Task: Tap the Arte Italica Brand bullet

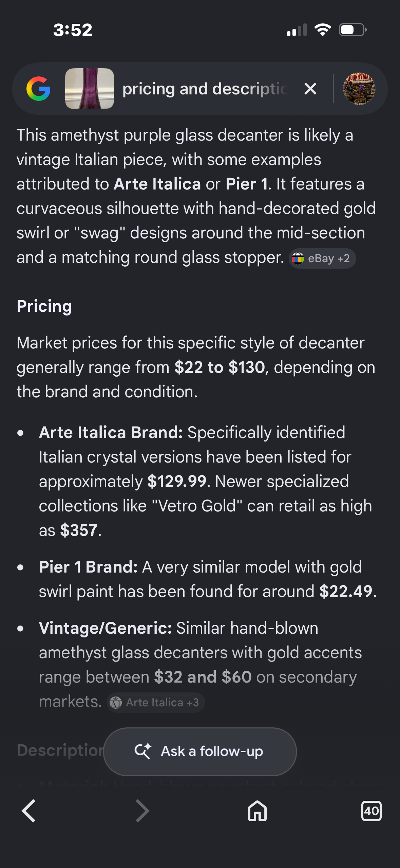Action: (206, 481)
